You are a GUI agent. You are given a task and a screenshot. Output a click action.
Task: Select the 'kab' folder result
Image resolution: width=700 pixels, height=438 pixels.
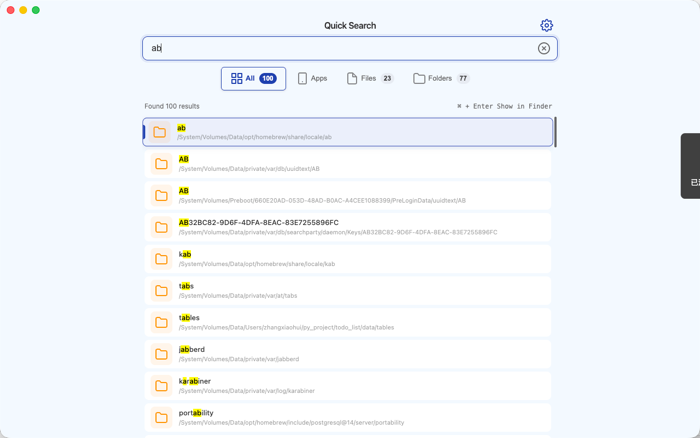(x=348, y=259)
